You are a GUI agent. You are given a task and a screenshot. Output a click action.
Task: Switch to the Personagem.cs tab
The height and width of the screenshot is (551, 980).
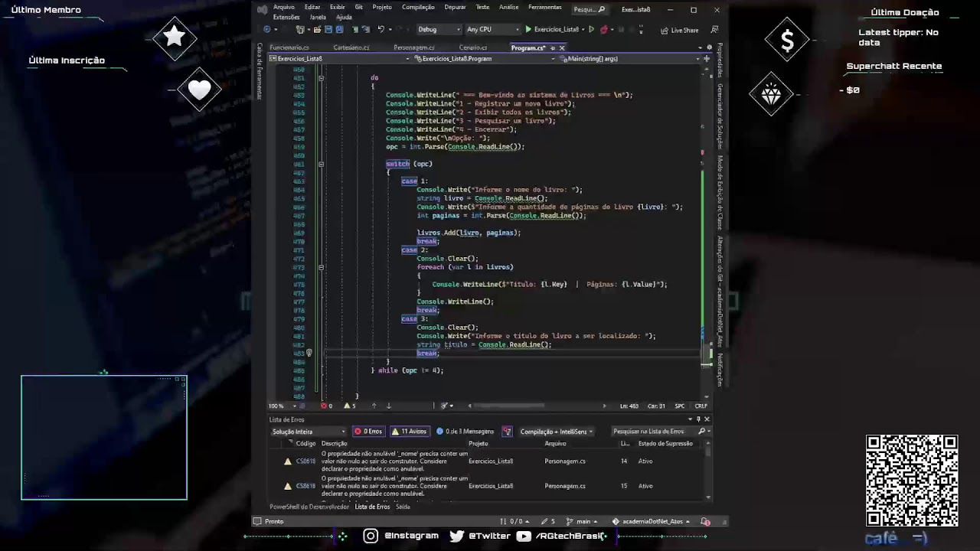click(x=414, y=47)
